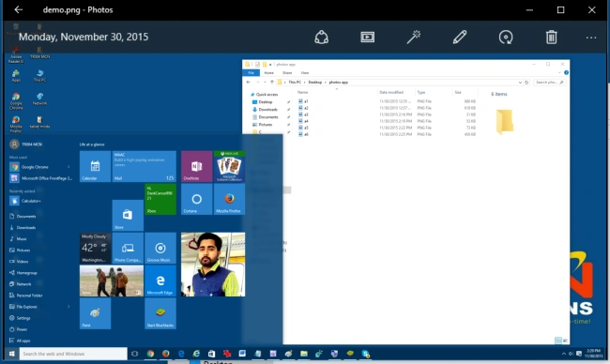Open the Mozilla Firefox tile

pyautogui.click(x=230, y=199)
